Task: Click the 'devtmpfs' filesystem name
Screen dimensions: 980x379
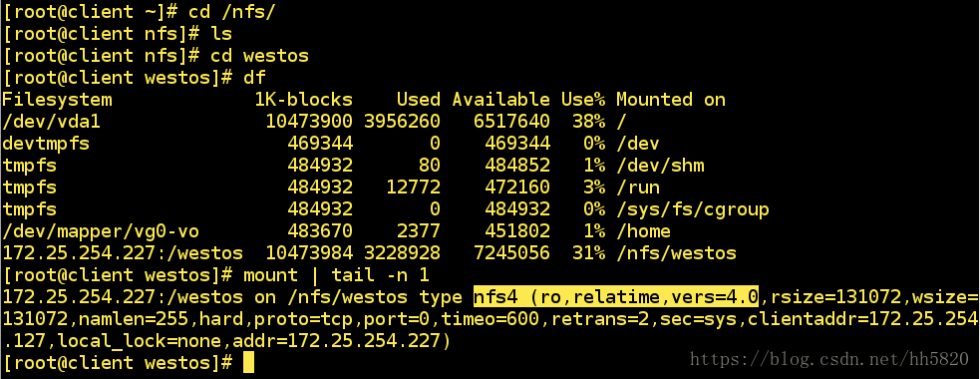Action: (x=46, y=144)
